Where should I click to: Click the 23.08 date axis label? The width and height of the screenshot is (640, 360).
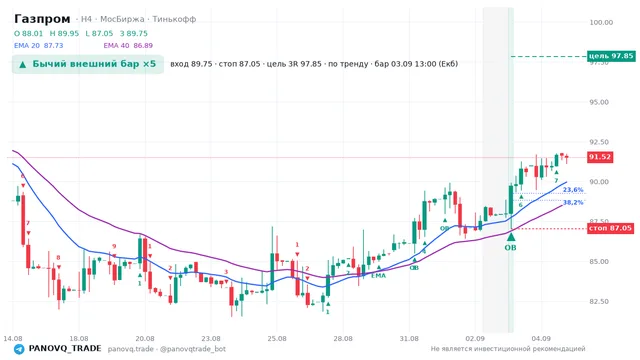click(211, 339)
